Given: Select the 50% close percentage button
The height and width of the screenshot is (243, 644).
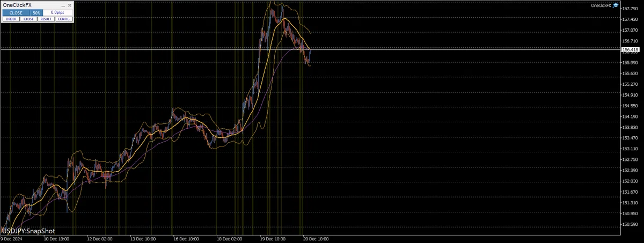Looking at the screenshot, I should click(36, 12).
